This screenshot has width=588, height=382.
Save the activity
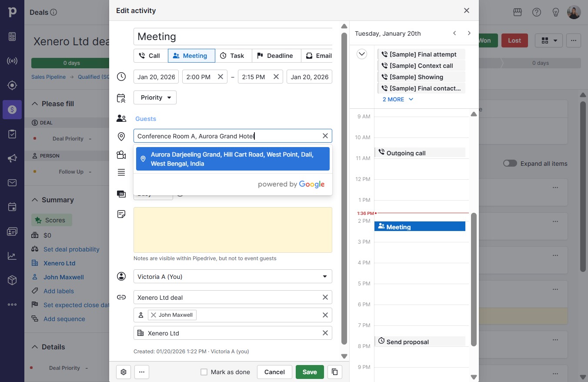[310, 372]
